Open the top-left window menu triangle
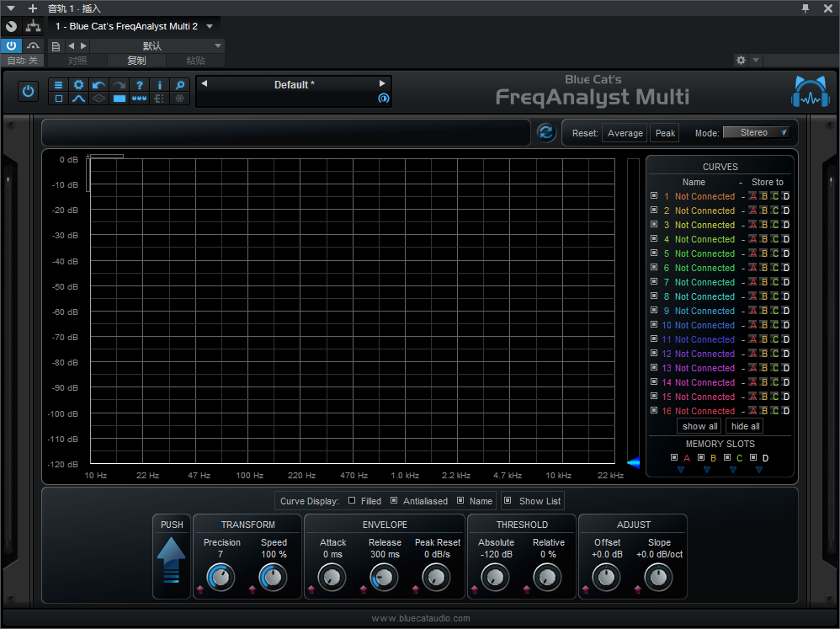The height and width of the screenshot is (629, 840). tap(11, 8)
